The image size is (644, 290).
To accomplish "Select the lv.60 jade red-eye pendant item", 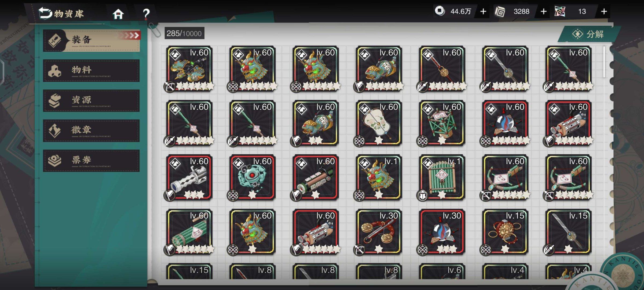I will [x=253, y=177].
